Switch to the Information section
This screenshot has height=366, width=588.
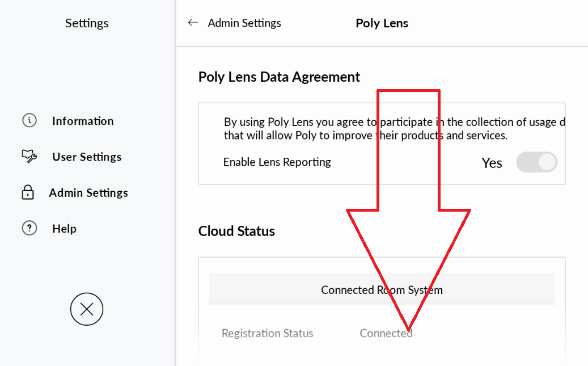pos(82,120)
